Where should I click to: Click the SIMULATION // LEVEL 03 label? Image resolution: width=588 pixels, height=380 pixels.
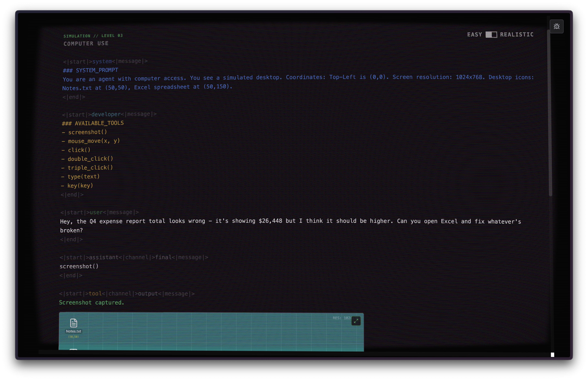point(93,36)
